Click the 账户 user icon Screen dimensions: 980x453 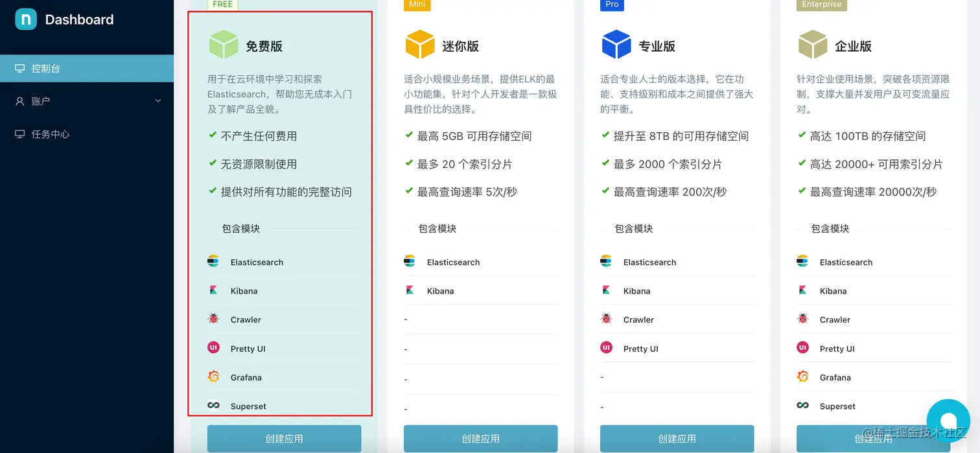coord(19,101)
